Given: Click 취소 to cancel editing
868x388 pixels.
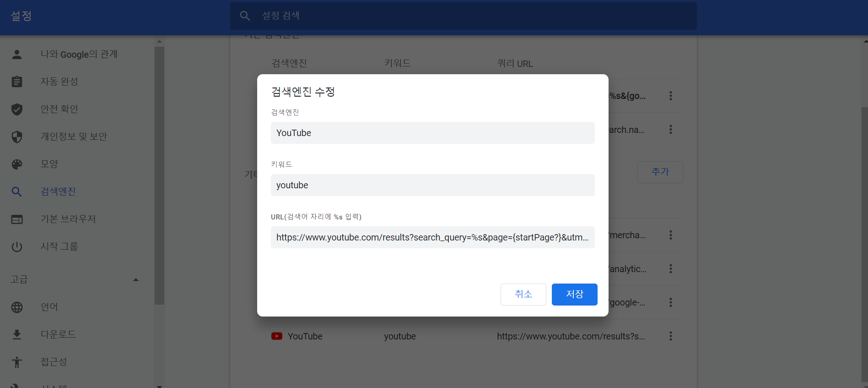Looking at the screenshot, I should pos(523,295).
